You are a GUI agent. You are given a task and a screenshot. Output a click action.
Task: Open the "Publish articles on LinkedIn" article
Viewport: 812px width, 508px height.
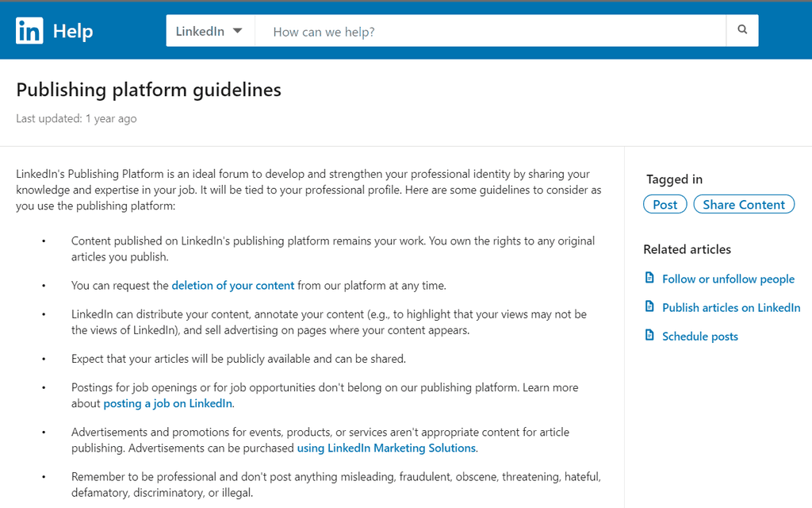point(730,307)
